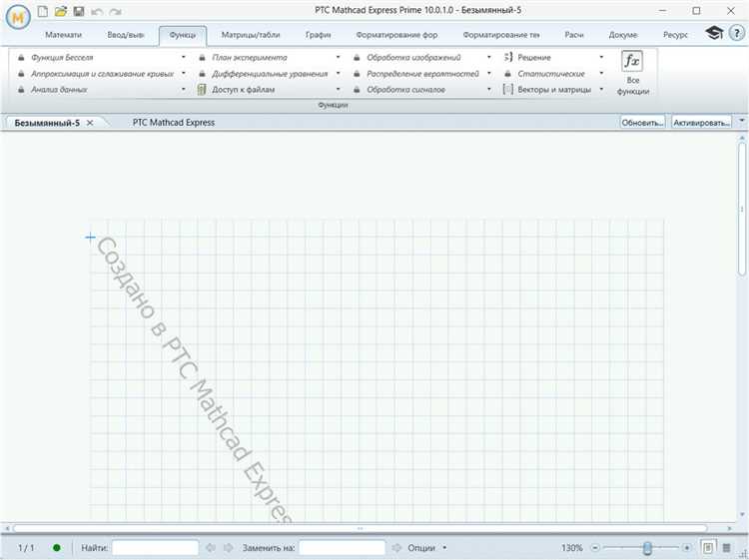Expand the Функция Бесселя dropdown arrow
749x560 pixels.
click(x=184, y=57)
